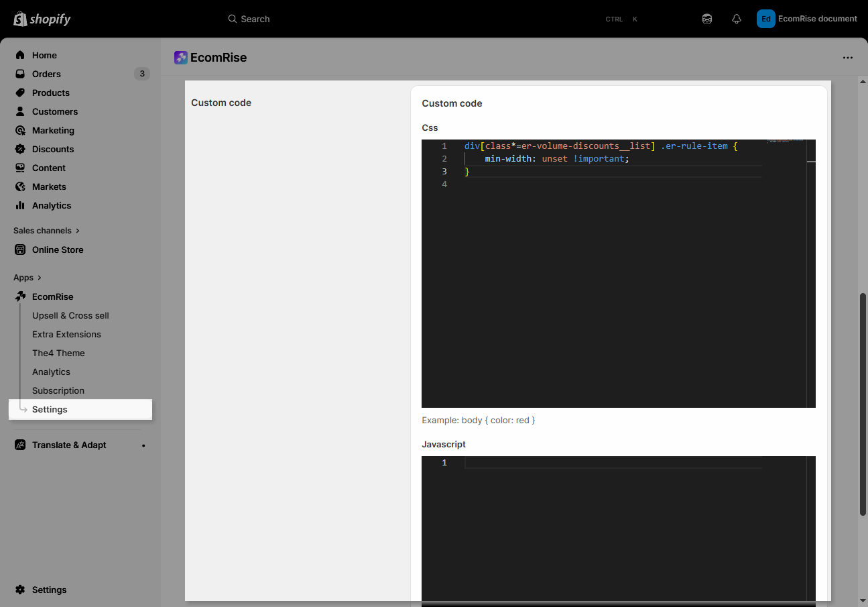The height and width of the screenshot is (607, 868).
Task: Open the three-dot more actions menu
Action: pos(847,58)
